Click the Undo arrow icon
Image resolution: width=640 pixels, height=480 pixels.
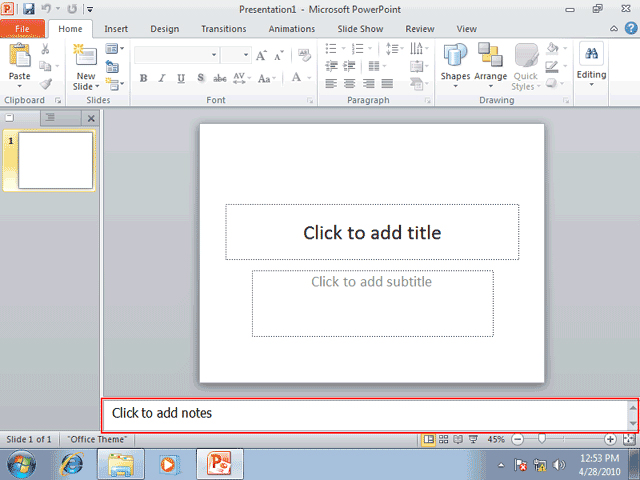pos(46,9)
